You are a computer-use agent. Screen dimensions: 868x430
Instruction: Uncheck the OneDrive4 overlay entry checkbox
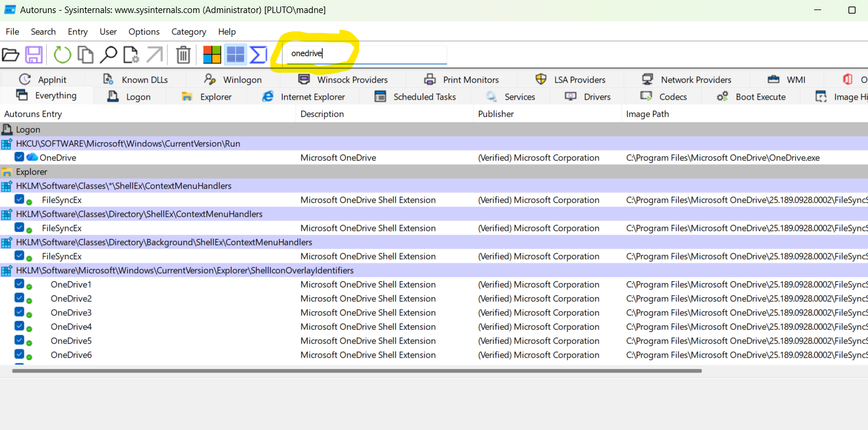[x=20, y=326]
